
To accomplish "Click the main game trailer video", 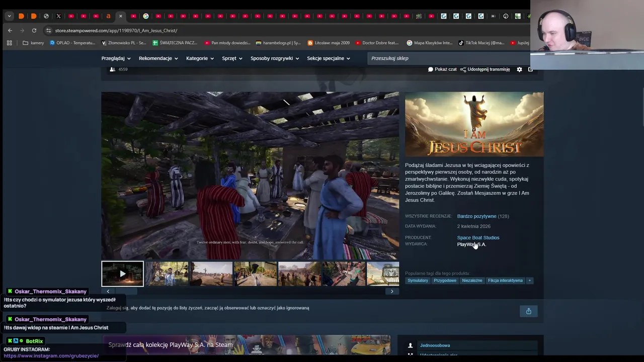I will coord(250,175).
